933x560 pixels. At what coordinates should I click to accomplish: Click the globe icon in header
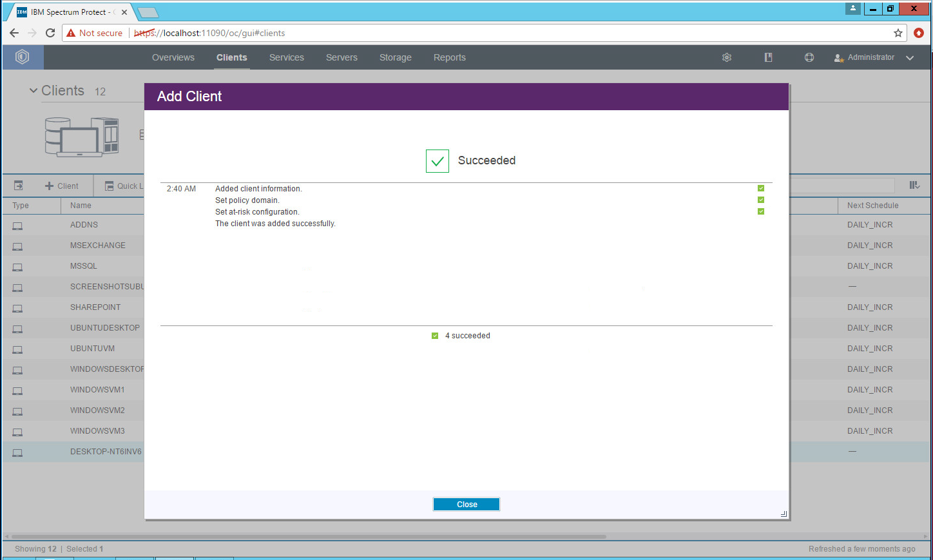coord(809,57)
